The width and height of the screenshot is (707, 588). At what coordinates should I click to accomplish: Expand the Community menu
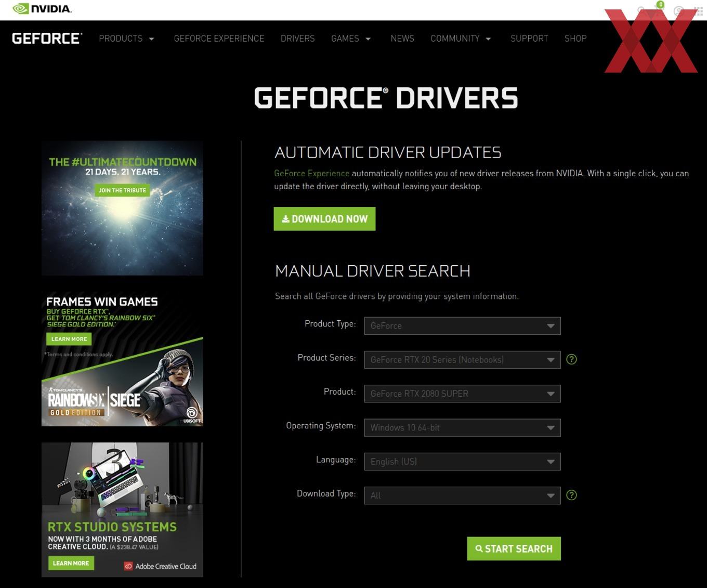461,38
